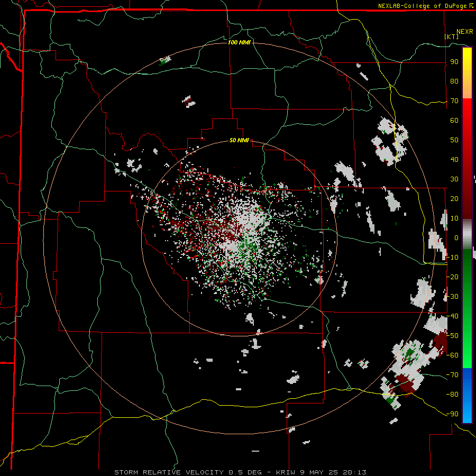Click the KRIW station identifier in caption
The width and height of the screenshot is (476, 476).
pos(286,472)
